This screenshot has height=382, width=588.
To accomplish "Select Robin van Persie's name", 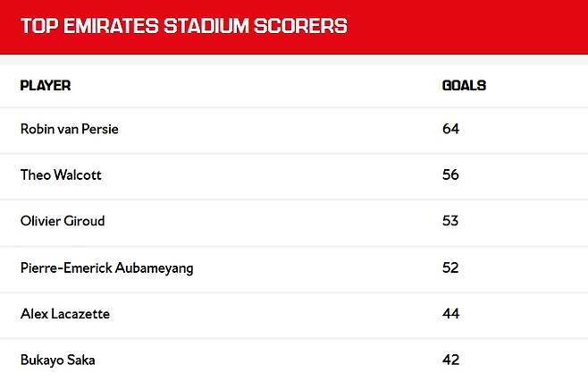I will click(70, 129).
